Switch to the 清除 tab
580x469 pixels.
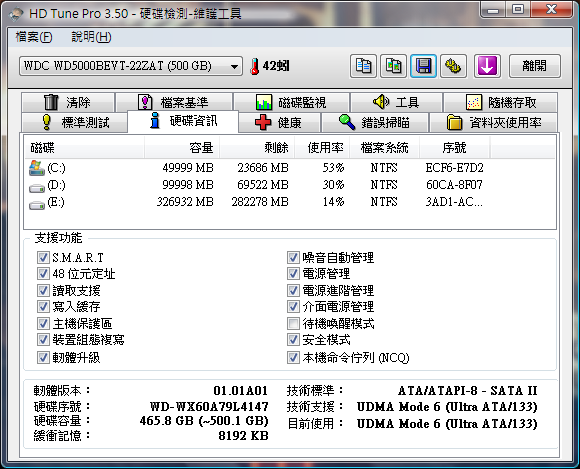68,102
